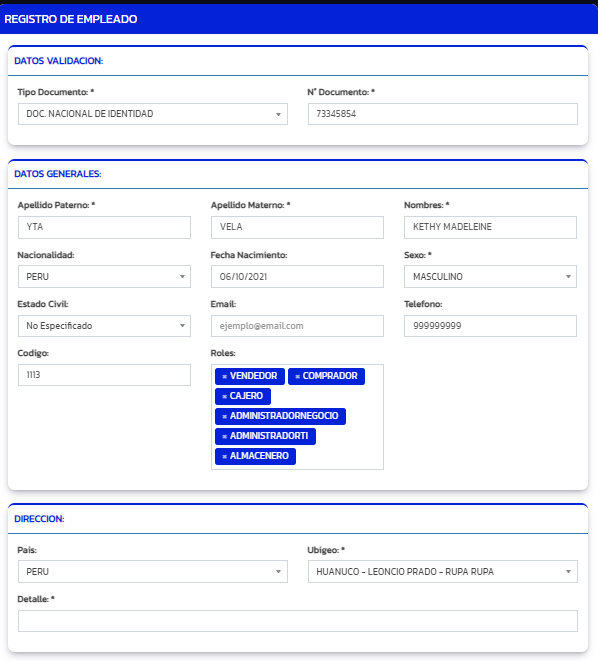Remove the ALMACENERO role tag
The height and width of the screenshot is (661, 598).
pyautogui.click(x=224, y=457)
